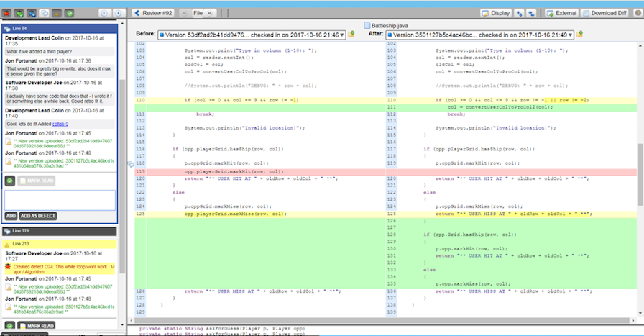Go to next conversation with right arrow
Viewport: 644px width, 336px height.
[116, 13]
